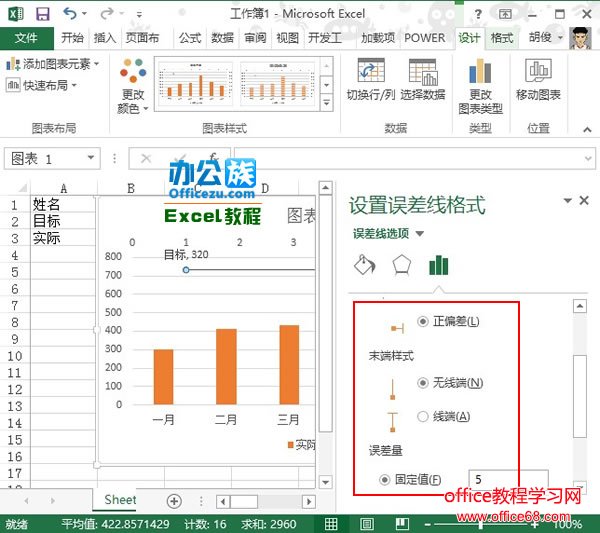Viewport: 600px width, 533px height.
Task: Click Move Chart icon
Action: (538, 70)
